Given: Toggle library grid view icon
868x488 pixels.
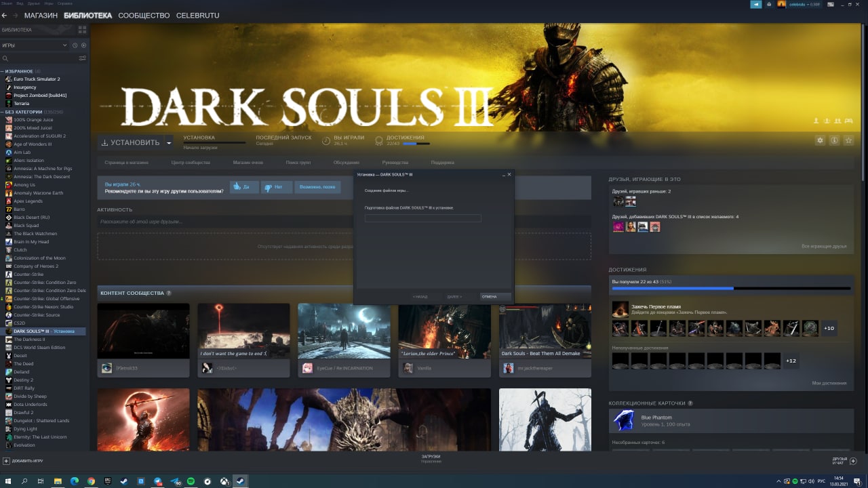Looking at the screenshot, I should 83,30.
